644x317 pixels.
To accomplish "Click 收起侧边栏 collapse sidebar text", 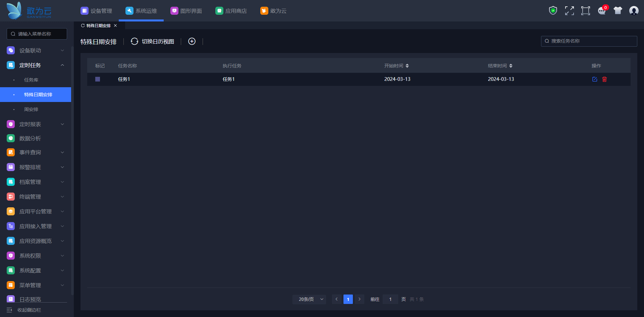I will click(x=29, y=310).
